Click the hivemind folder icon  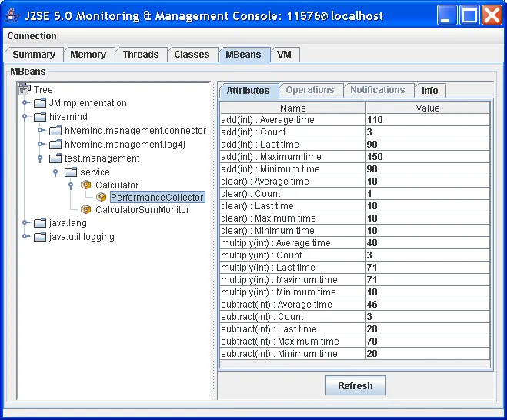(x=40, y=116)
